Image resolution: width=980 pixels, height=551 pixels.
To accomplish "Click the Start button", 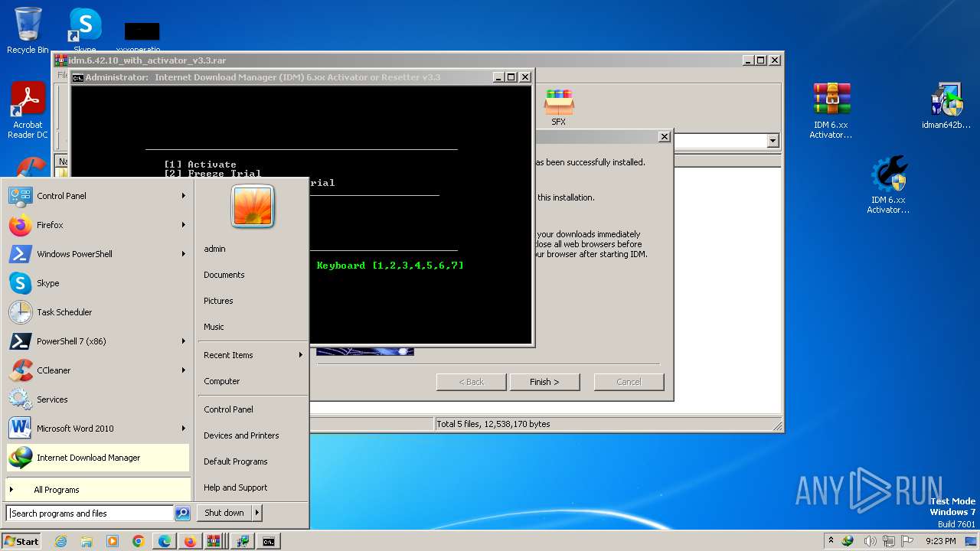I will click(x=21, y=541).
